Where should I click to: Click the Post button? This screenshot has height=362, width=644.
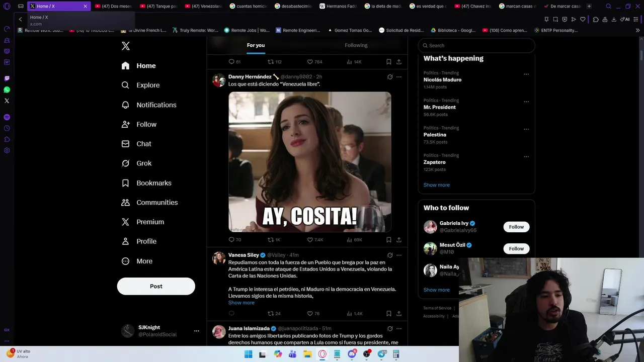point(156,286)
